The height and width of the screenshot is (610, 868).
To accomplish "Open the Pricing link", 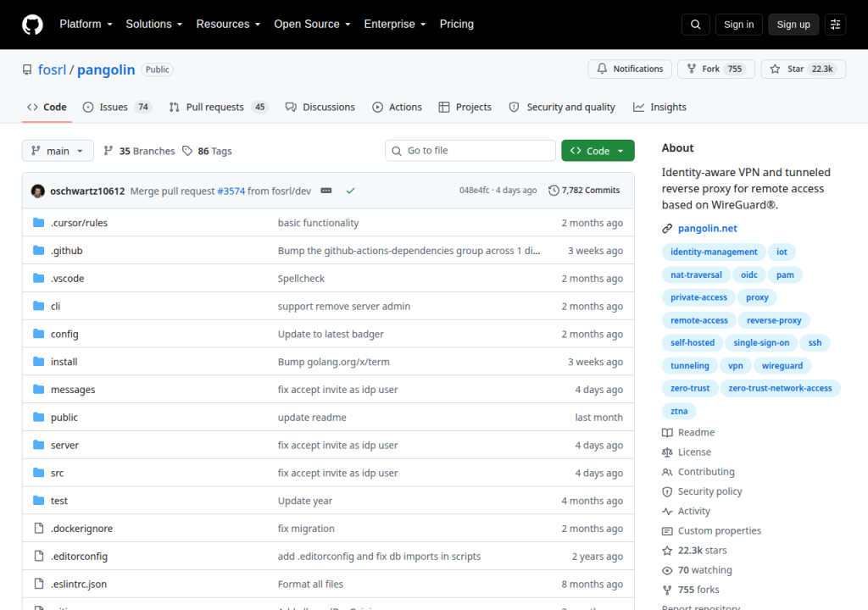I will pyautogui.click(x=456, y=25).
